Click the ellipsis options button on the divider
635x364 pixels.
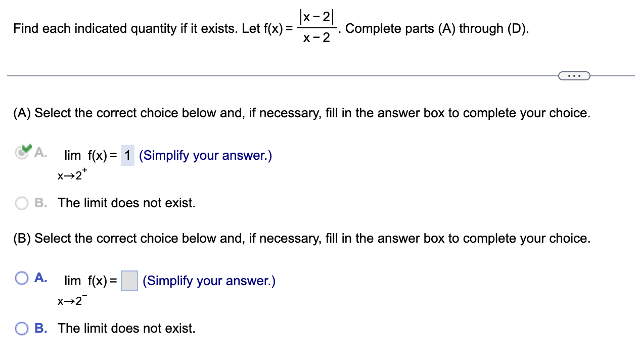[x=574, y=75]
